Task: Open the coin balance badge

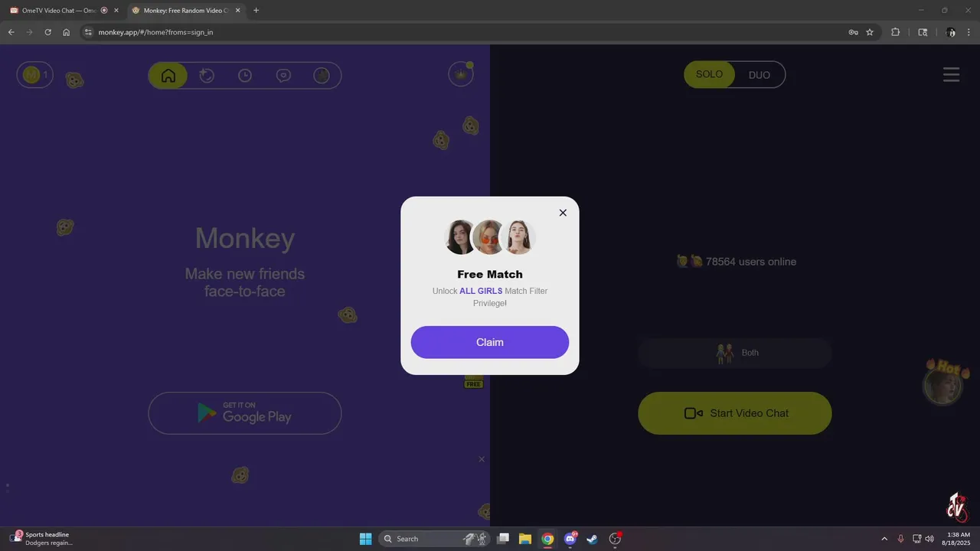Action: coord(34,74)
